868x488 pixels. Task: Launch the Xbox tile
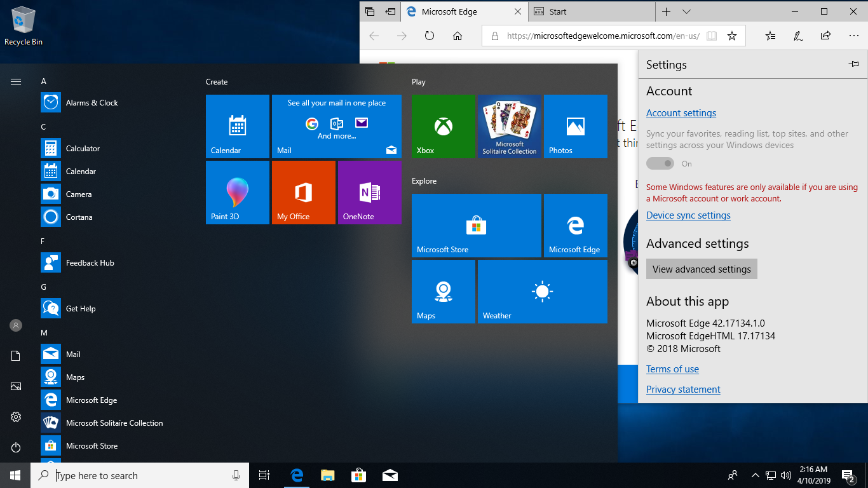[x=444, y=126]
